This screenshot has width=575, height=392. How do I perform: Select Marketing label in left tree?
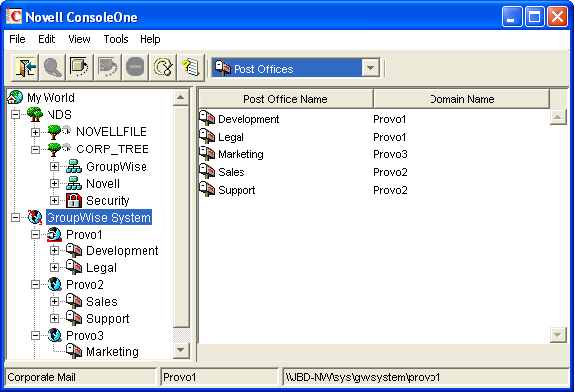click(x=112, y=352)
